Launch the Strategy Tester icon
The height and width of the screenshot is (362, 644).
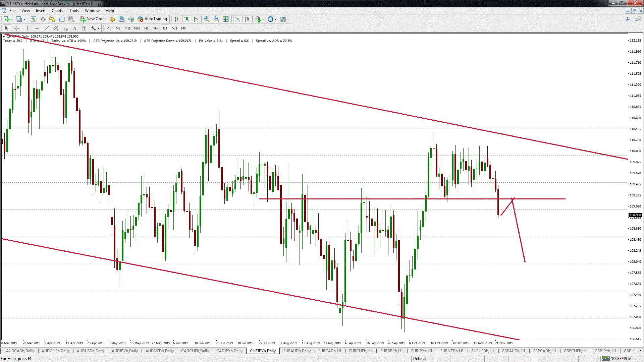pyautogui.click(x=71, y=19)
